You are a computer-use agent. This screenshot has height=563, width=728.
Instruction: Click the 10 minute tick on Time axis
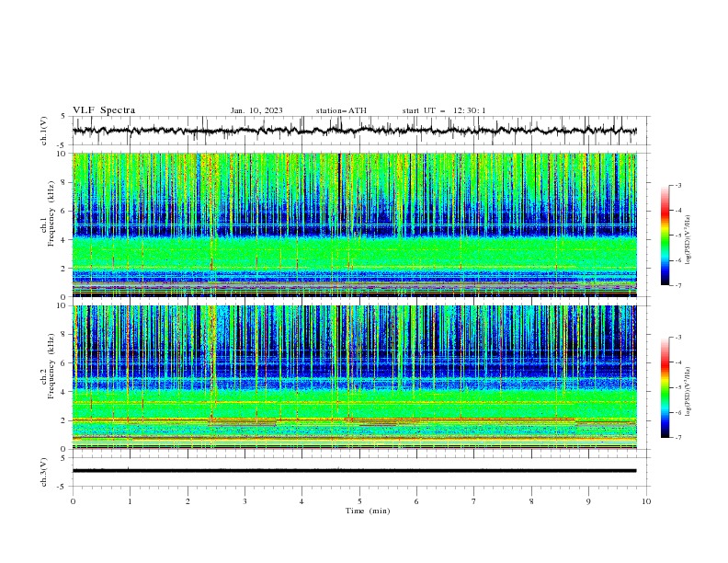646,501
